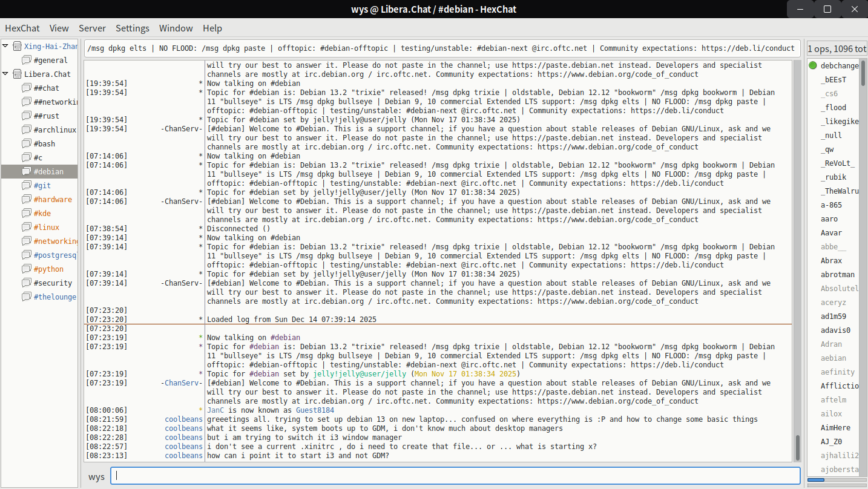Click the chat area vertical scrollbar

(x=797, y=260)
